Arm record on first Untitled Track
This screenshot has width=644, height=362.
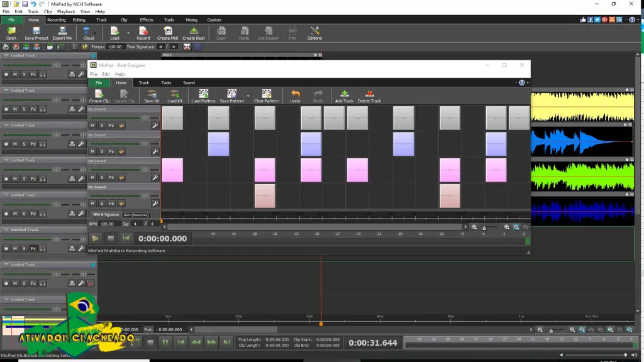(6, 74)
